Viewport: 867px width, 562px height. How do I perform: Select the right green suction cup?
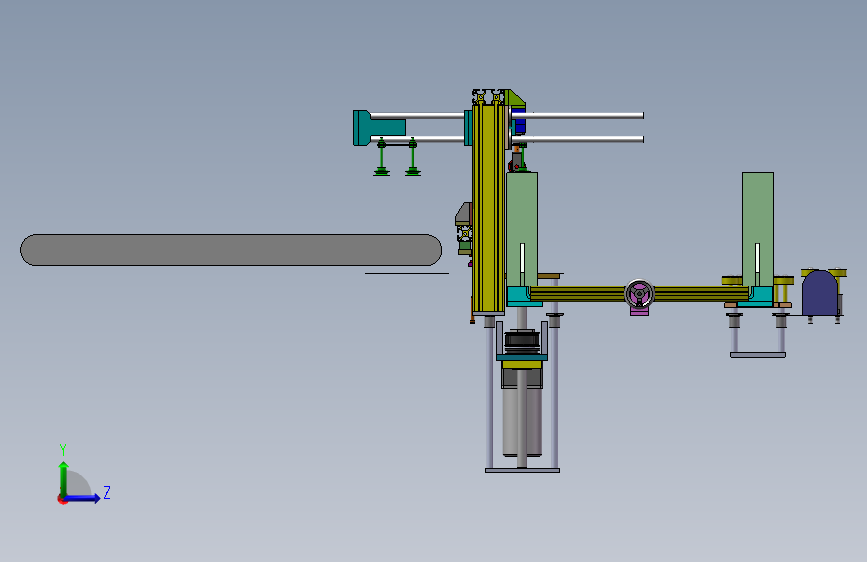412,159
